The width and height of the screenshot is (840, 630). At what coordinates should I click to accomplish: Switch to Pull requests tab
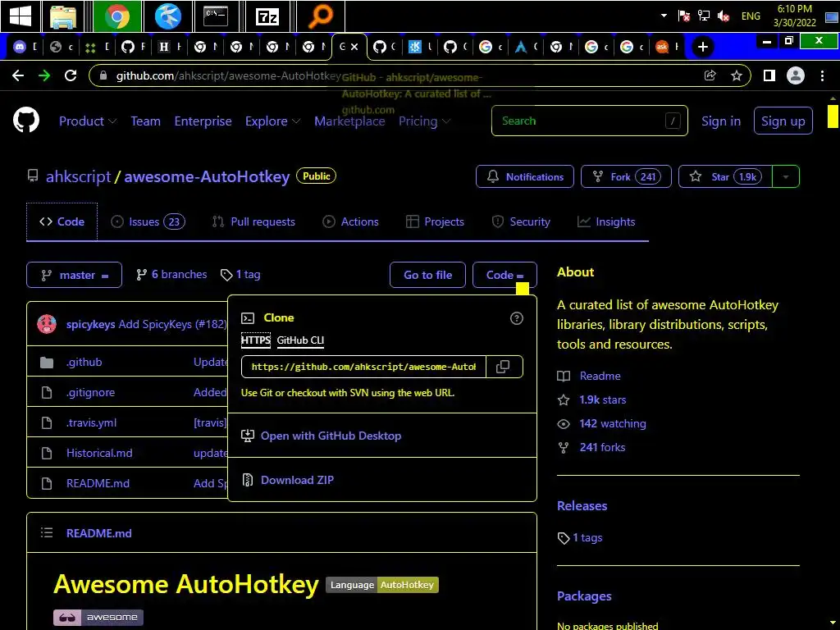[x=253, y=221]
